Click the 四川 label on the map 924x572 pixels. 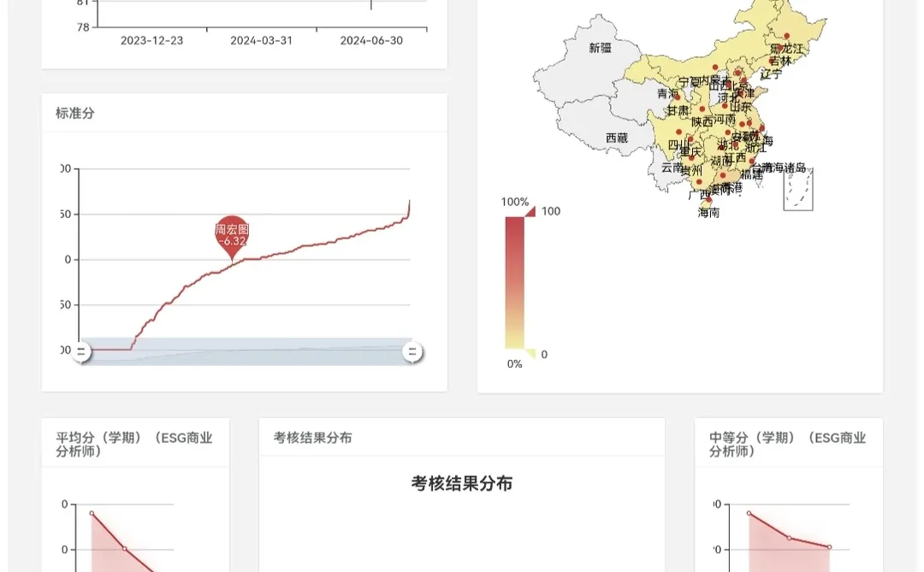(x=678, y=144)
